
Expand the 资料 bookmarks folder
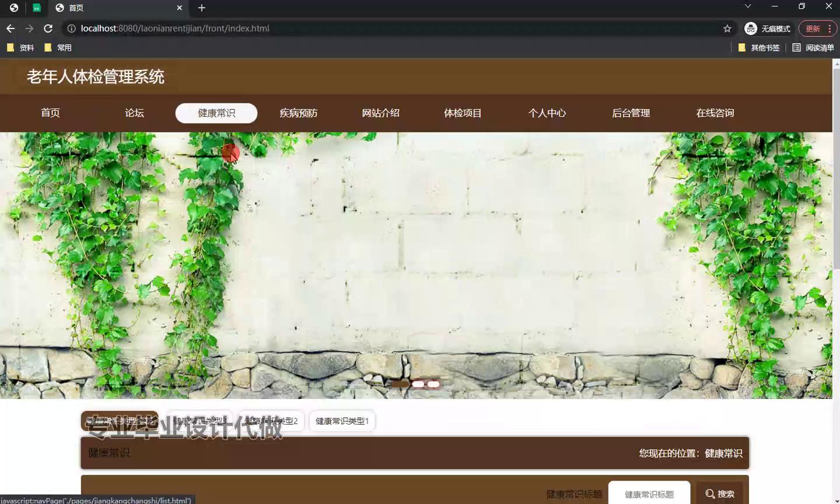tap(22, 47)
